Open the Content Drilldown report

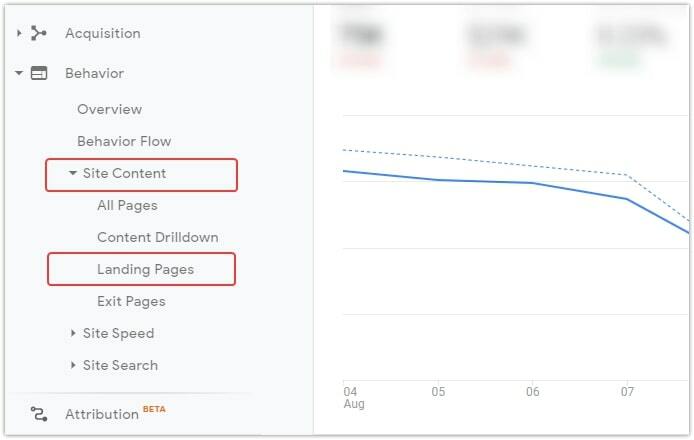(x=158, y=237)
